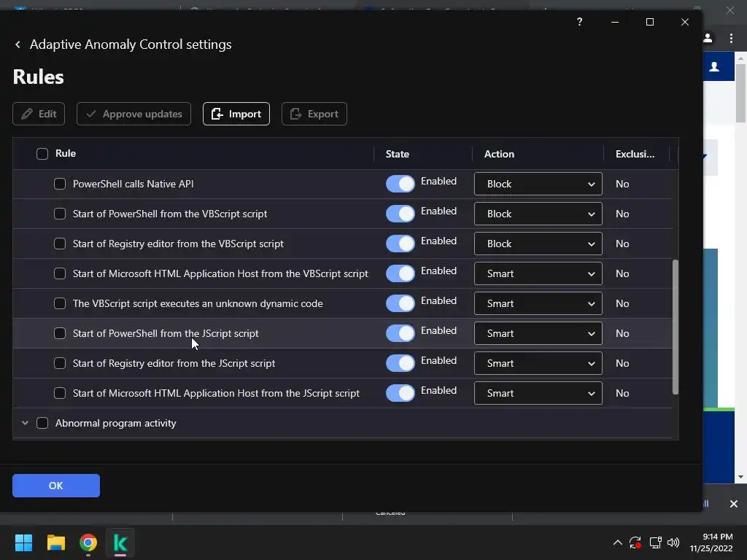Screen dimensions: 747x560
Task: Show hidden tray icons chevron
Action: (x=617, y=542)
